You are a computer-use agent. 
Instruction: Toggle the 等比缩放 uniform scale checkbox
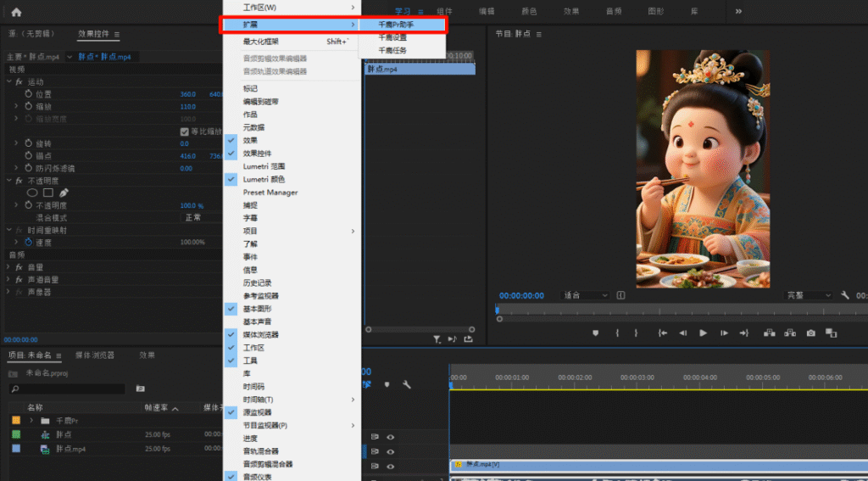pos(185,131)
